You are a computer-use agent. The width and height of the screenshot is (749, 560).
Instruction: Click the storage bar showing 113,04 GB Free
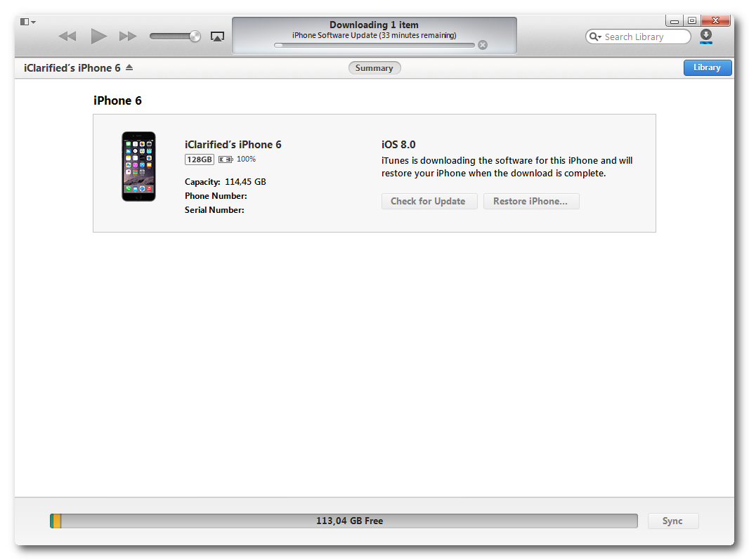point(344,521)
